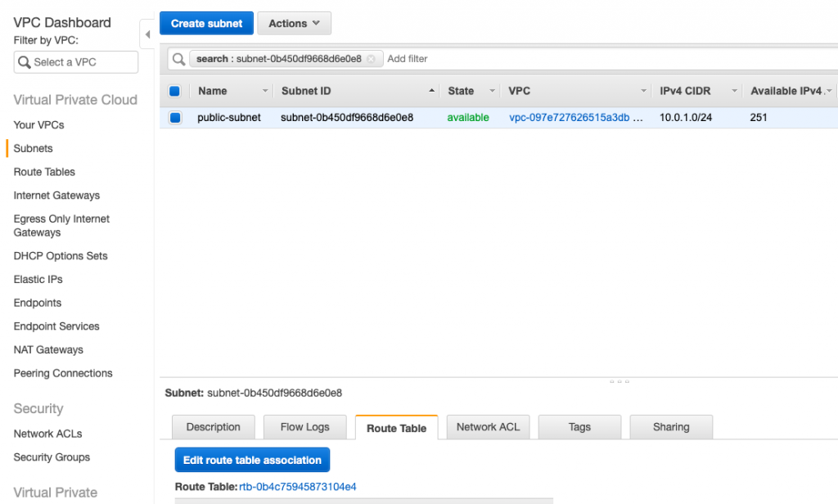Open Egress Only Internet Gateways in sidebar
Image resolution: width=838 pixels, height=504 pixels.
click(x=61, y=226)
